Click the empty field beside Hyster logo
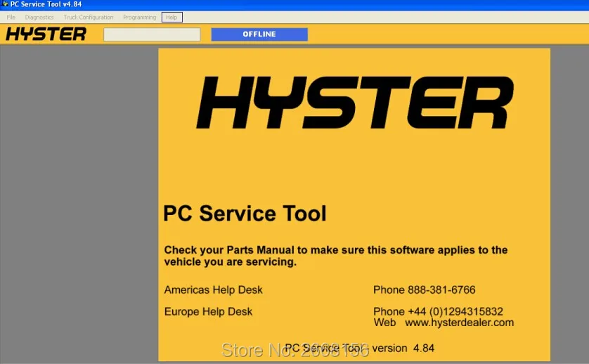The width and height of the screenshot is (589, 364). (152, 34)
